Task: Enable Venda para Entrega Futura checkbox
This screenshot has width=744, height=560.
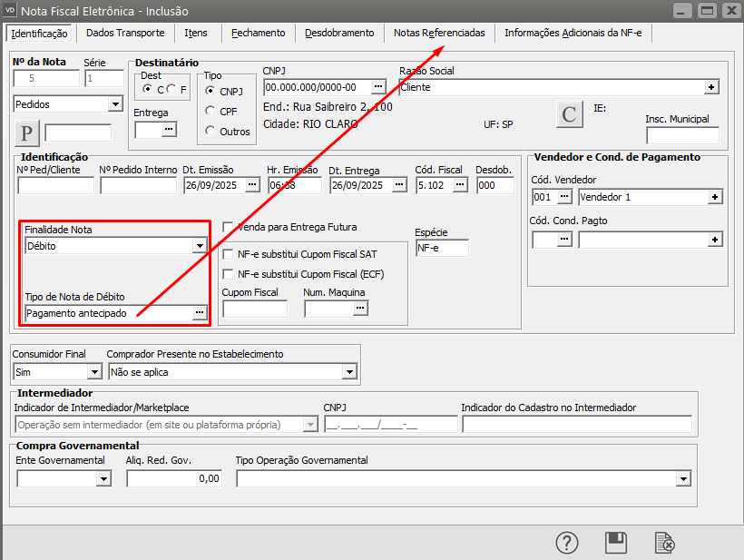Action: point(229,227)
